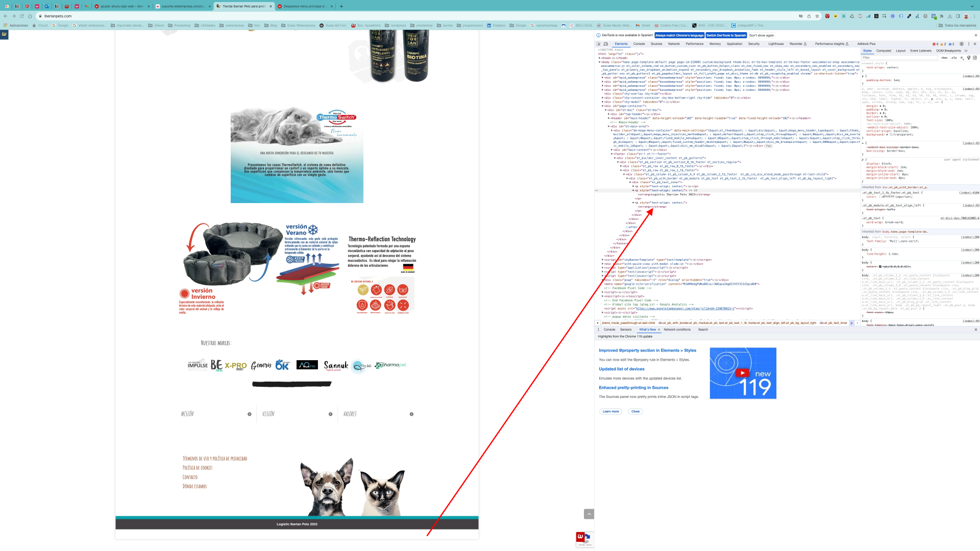Open the Contacto footer link

tap(190, 477)
